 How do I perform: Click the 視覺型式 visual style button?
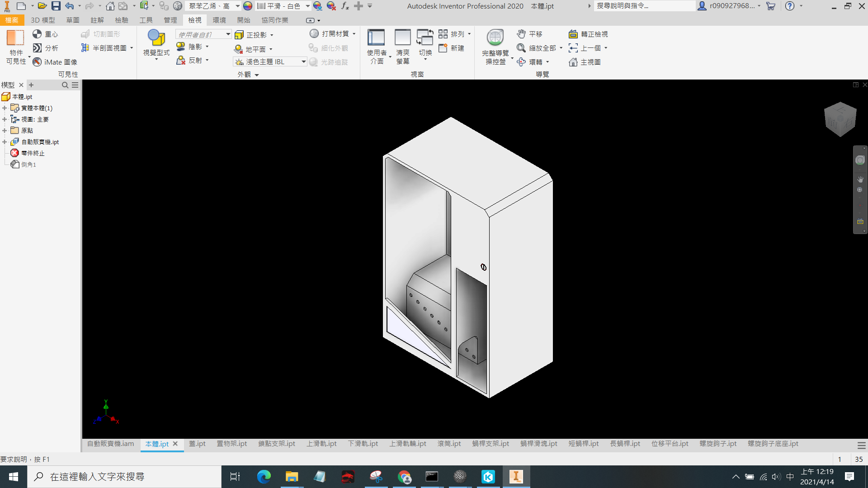pyautogui.click(x=156, y=45)
